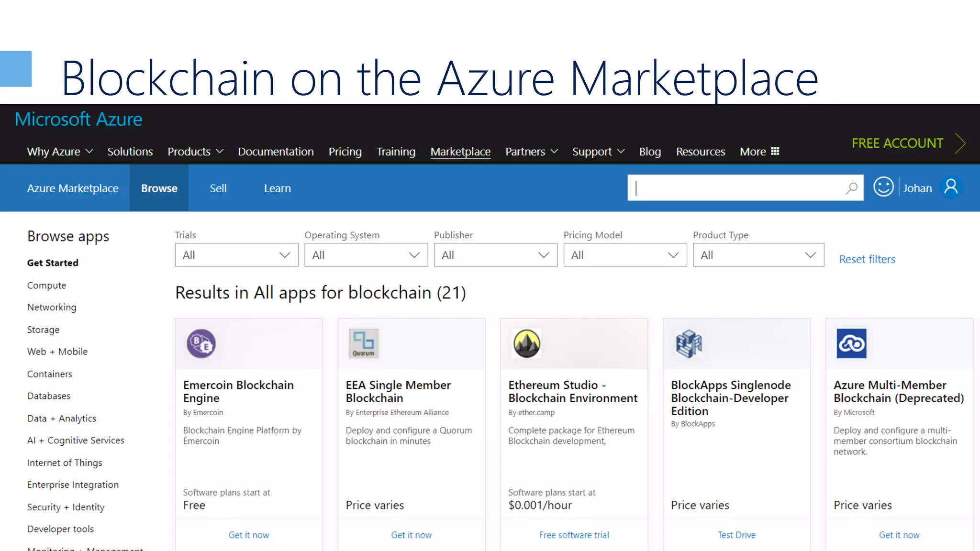The height and width of the screenshot is (551, 980).
Task: Switch to the Browse tab
Action: coord(159,188)
